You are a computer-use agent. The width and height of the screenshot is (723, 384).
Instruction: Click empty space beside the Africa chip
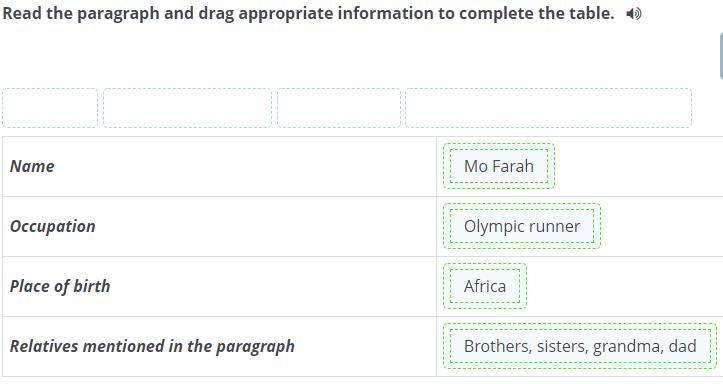[625, 286]
